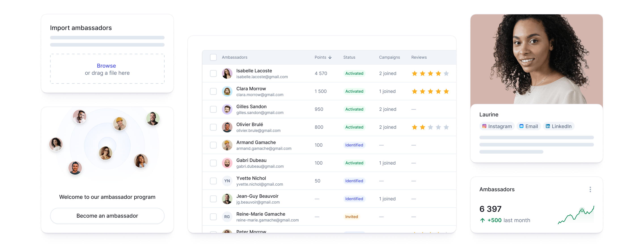Screen dimensions: 644x249
Task: Click the Reviews column header
Action: point(419,57)
